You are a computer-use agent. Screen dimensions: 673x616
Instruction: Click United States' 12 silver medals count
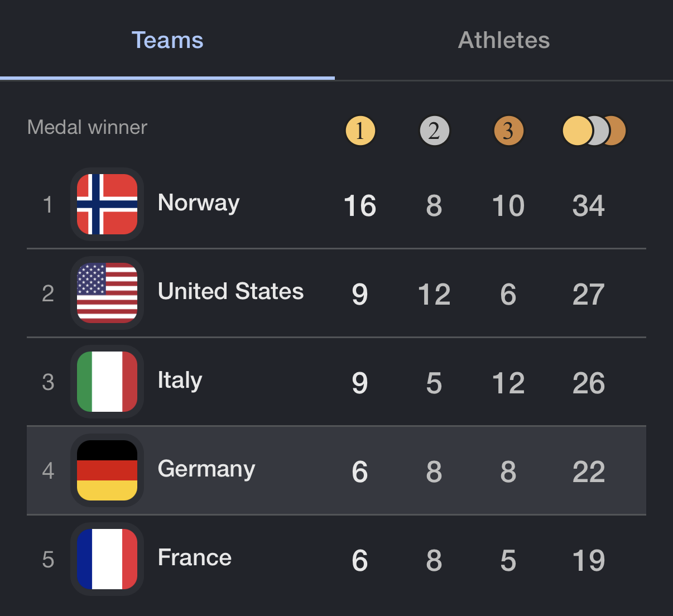point(434,295)
